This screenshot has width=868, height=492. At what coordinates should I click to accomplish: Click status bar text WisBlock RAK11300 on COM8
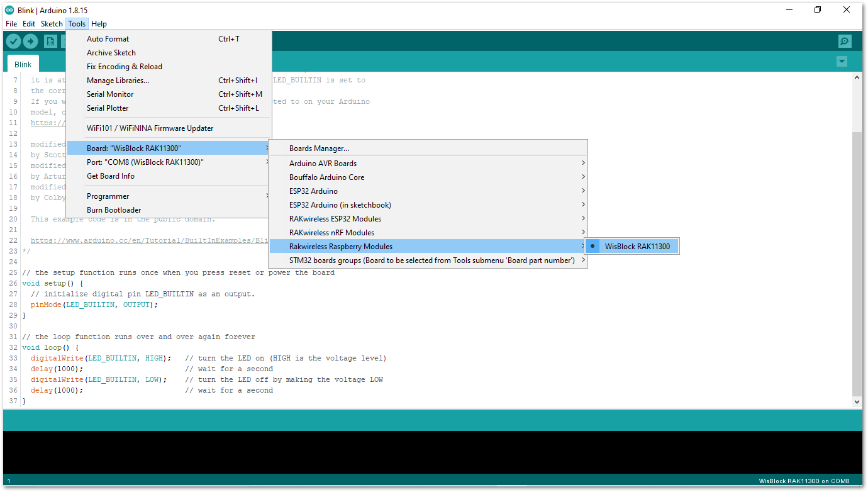(x=804, y=481)
